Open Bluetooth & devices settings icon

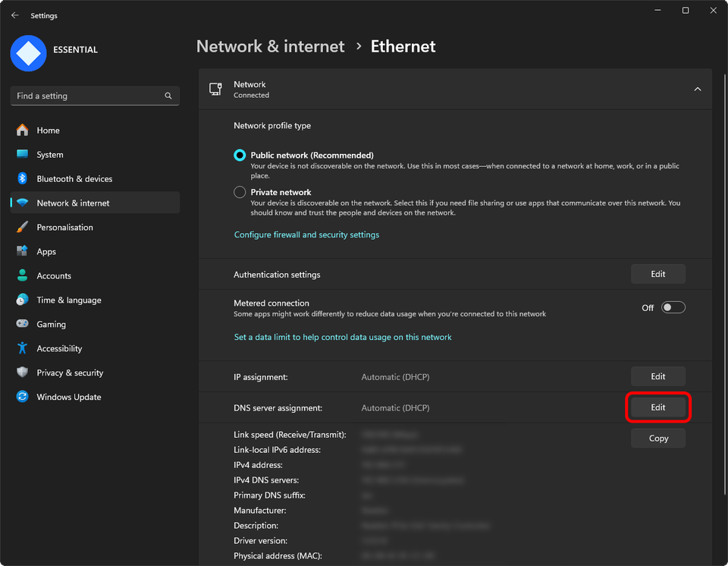[23, 179]
